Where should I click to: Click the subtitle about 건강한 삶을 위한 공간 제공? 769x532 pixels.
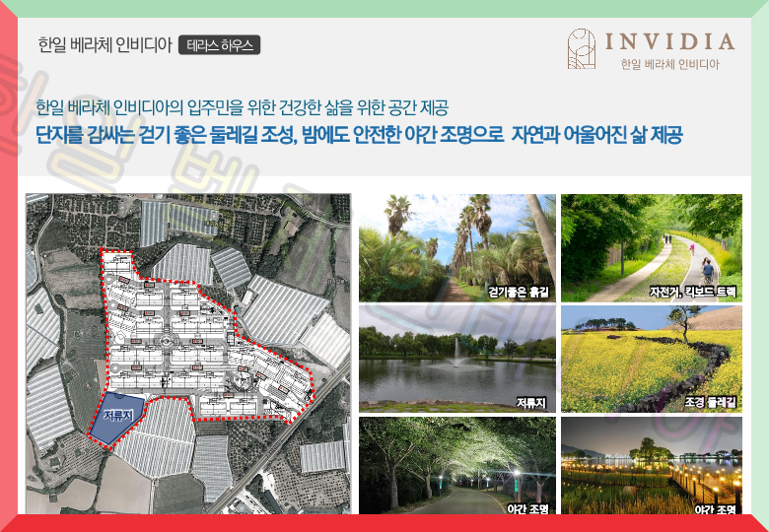pyautogui.click(x=243, y=107)
